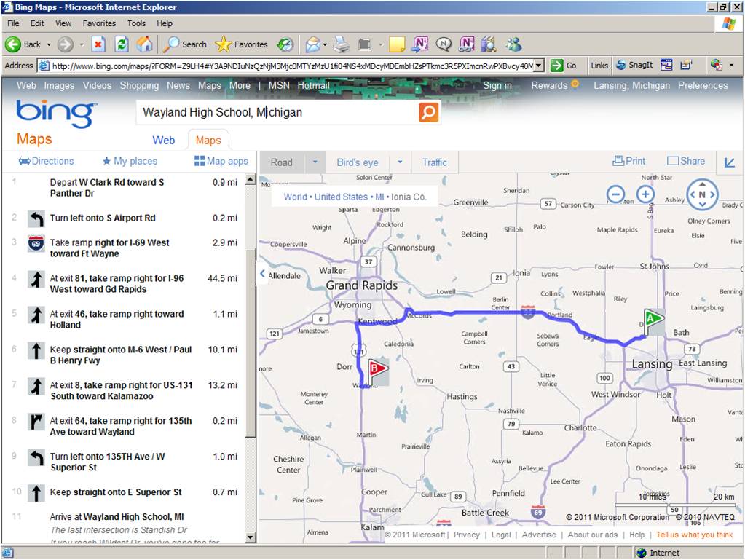Click the Messenger people icon in toolbar
This screenshot has width=745, height=560.
(x=513, y=44)
